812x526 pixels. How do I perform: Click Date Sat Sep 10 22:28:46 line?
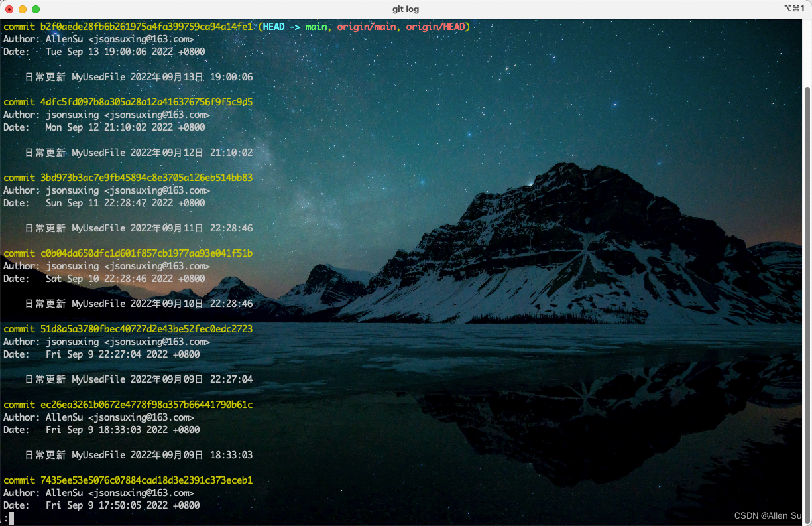pos(104,279)
